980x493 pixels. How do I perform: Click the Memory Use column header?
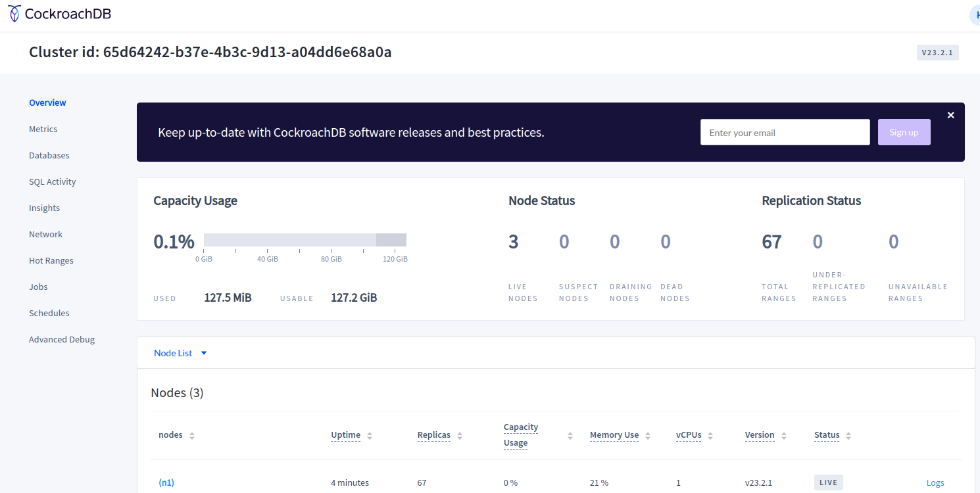pyautogui.click(x=614, y=435)
